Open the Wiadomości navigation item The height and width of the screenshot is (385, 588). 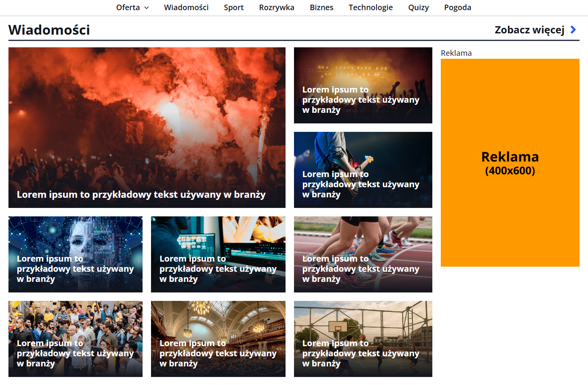tap(186, 8)
